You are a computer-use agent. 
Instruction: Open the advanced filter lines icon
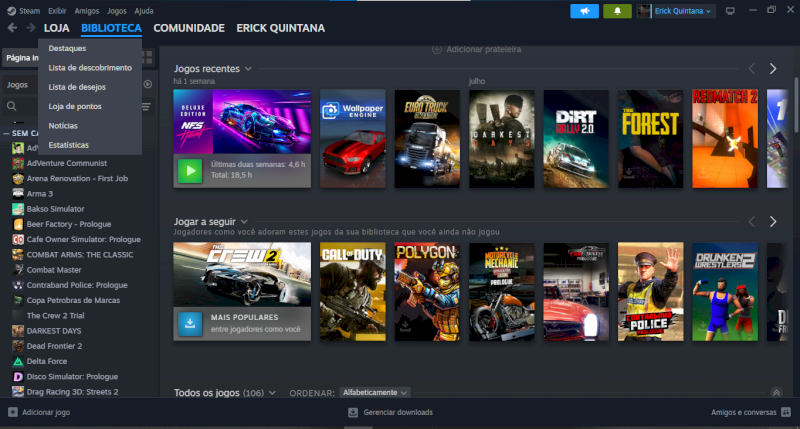(x=146, y=106)
